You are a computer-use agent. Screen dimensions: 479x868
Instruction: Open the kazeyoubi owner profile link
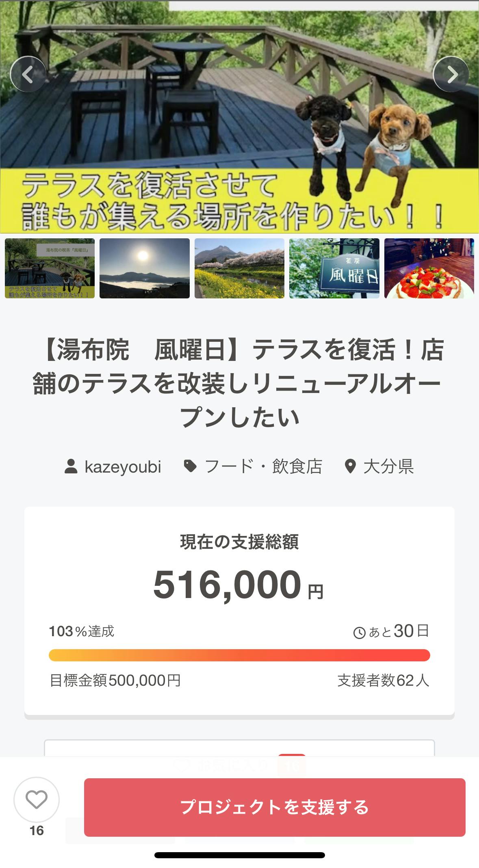(123, 467)
